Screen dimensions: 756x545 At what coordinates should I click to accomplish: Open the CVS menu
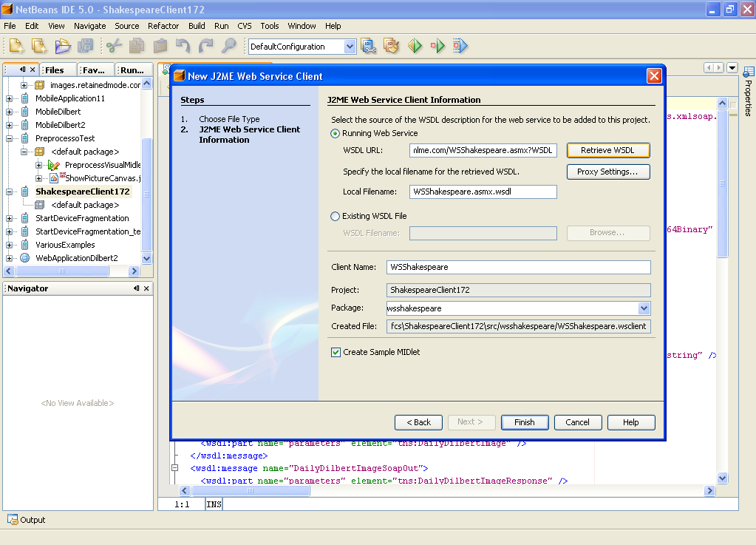[x=245, y=26]
